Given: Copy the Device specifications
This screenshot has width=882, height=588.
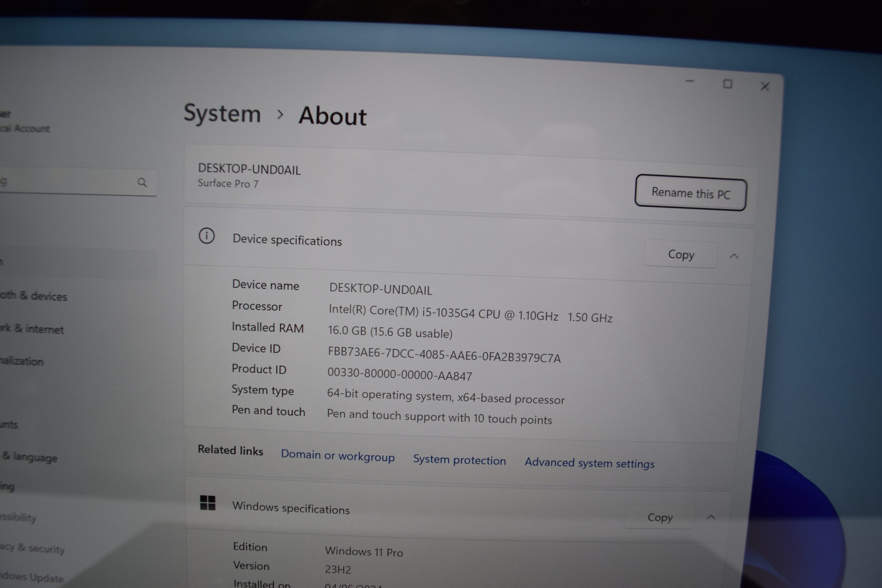Looking at the screenshot, I should (x=681, y=254).
